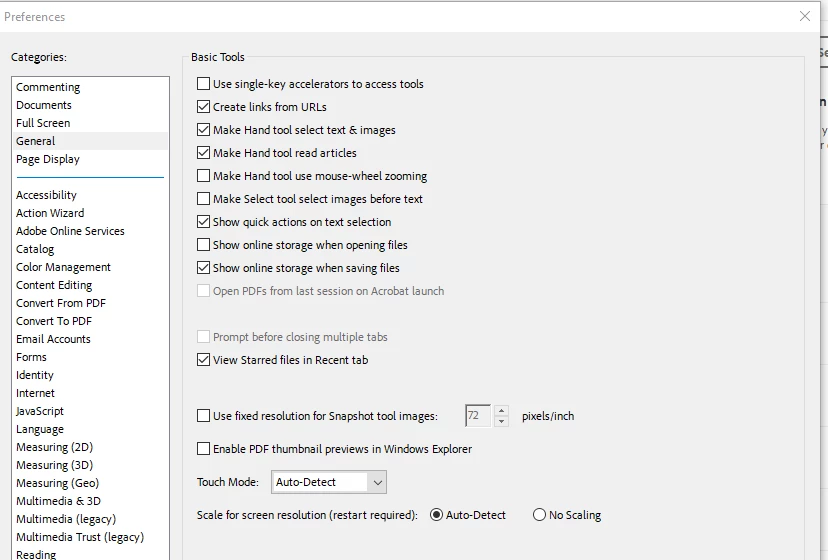Close the Preferences dialog

(x=805, y=16)
